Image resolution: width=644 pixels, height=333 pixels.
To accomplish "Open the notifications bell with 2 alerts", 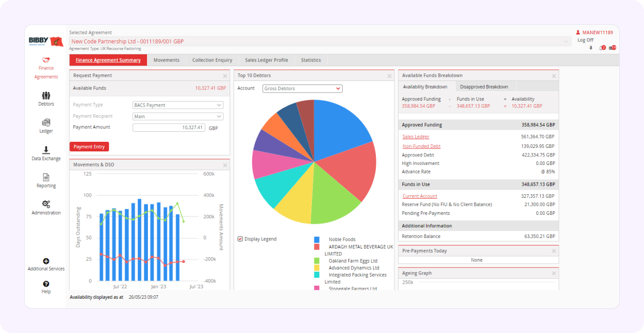I will tap(602, 48).
